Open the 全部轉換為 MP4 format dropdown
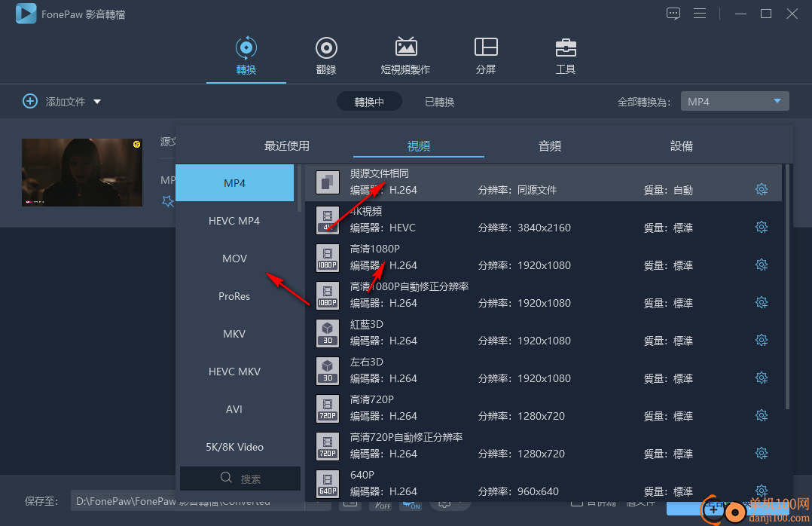 (735, 101)
